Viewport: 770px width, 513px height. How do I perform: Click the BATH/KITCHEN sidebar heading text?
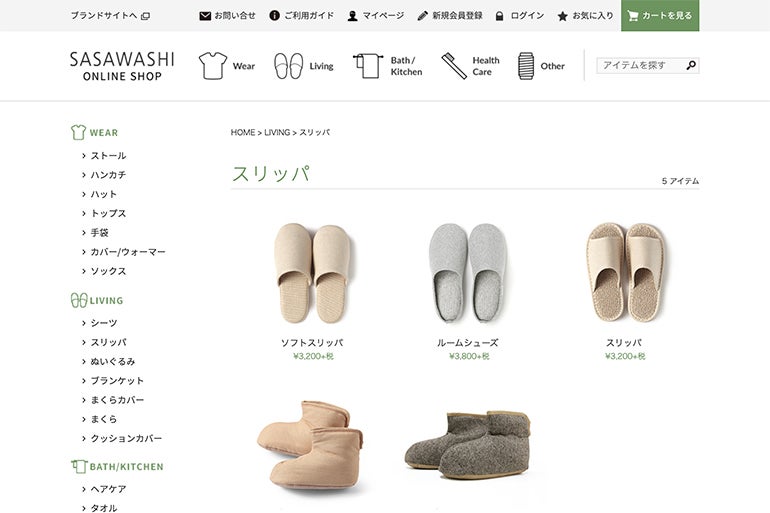pos(126,466)
